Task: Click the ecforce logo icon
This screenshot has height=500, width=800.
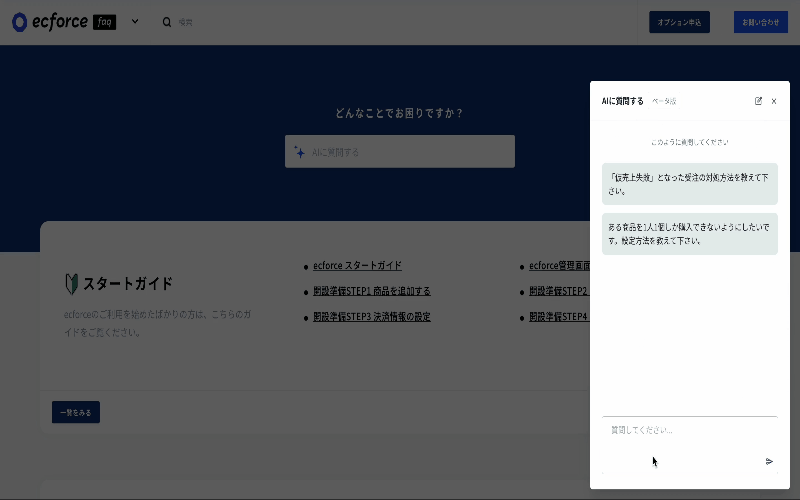Action: coord(20,22)
